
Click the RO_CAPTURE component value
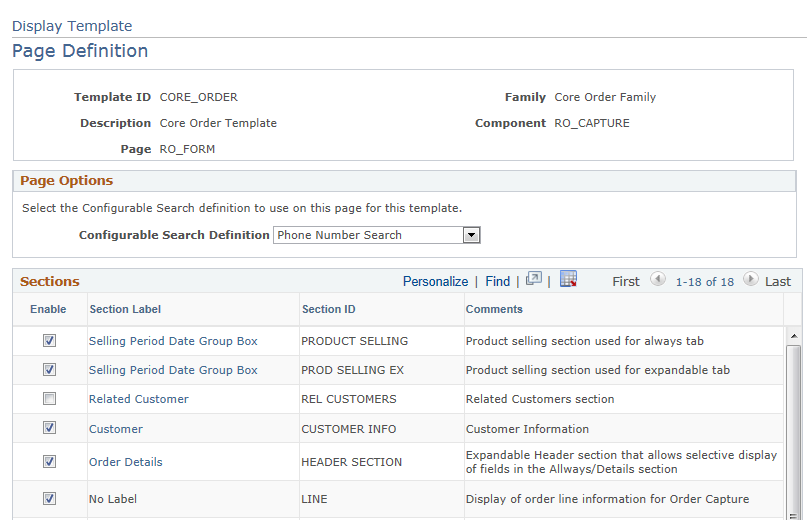(x=592, y=123)
